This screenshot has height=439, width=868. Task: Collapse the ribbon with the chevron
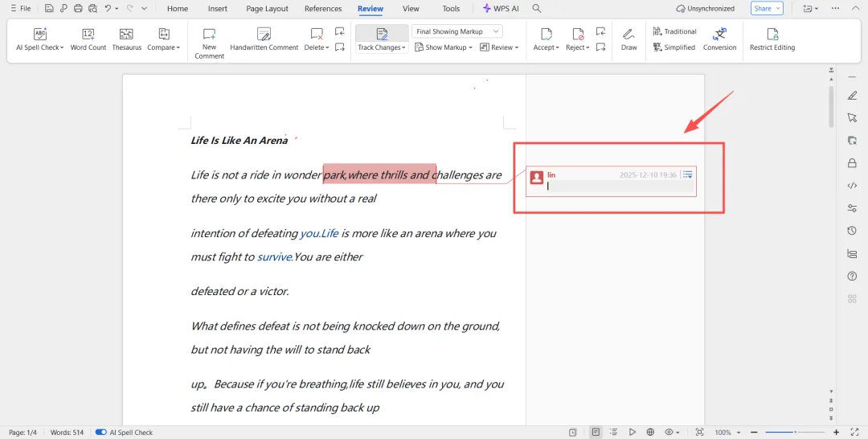[854, 8]
